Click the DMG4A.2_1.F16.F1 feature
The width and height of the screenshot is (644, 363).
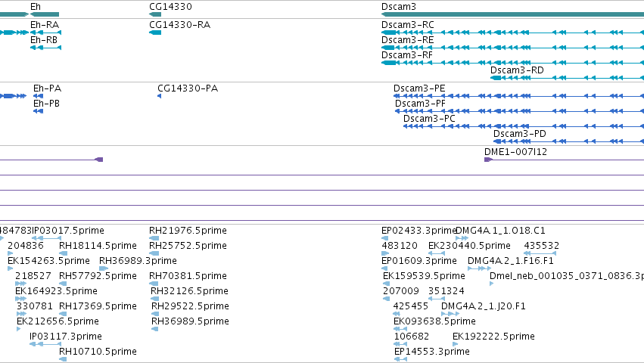pyautogui.click(x=479, y=268)
